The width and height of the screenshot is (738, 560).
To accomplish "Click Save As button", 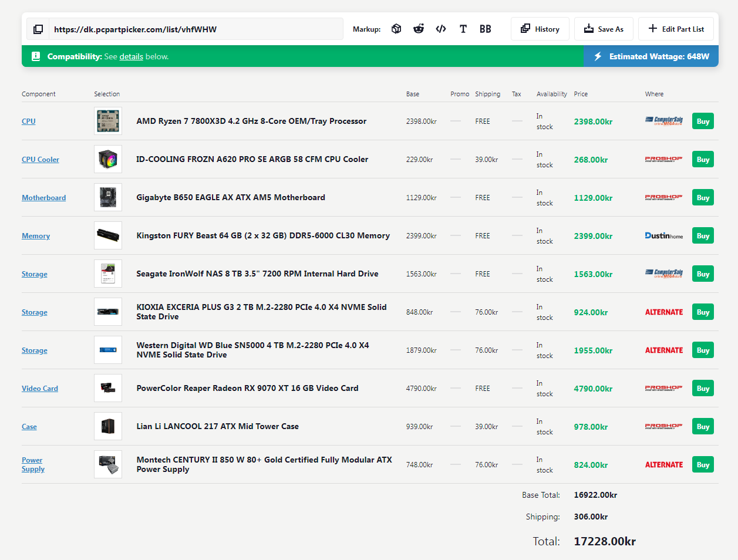I will click(x=604, y=29).
